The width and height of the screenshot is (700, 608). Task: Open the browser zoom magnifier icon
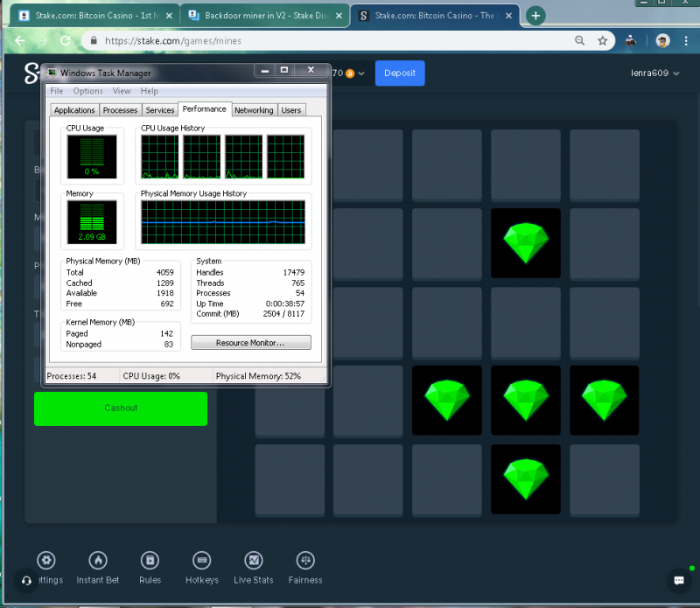pos(579,40)
